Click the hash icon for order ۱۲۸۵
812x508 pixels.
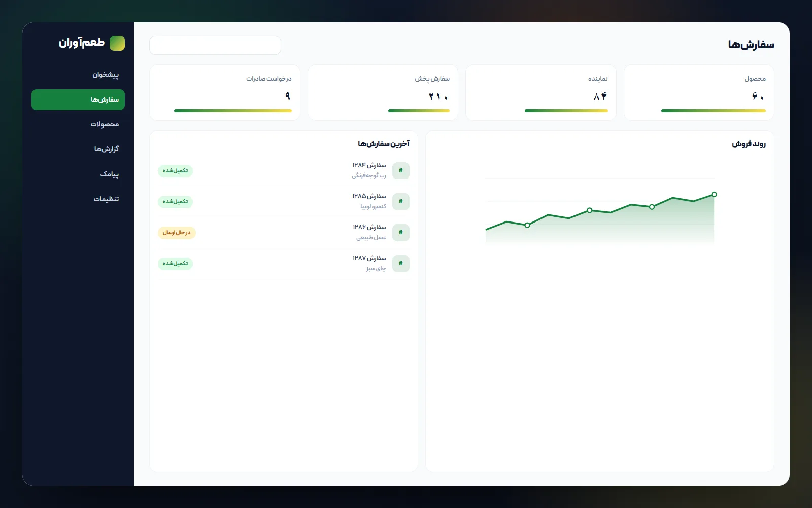click(401, 202)
